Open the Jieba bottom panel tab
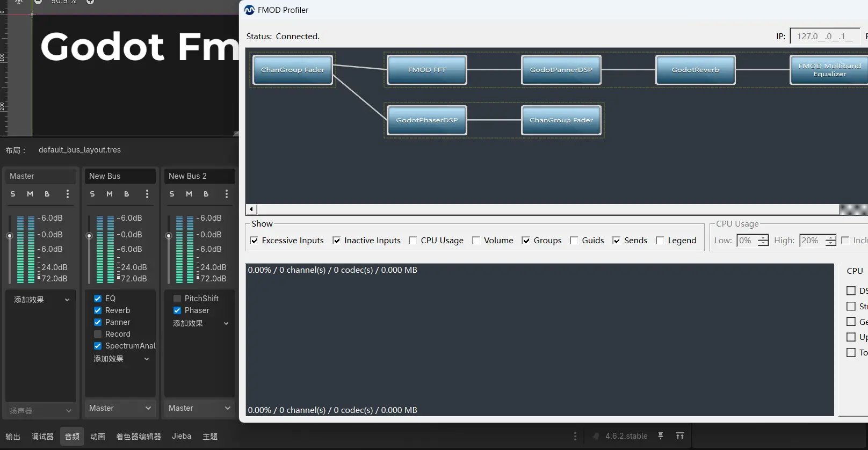Image resolution: width=868 pixels, height=450 pixels. pyautogui.click(x=182, y=436)
